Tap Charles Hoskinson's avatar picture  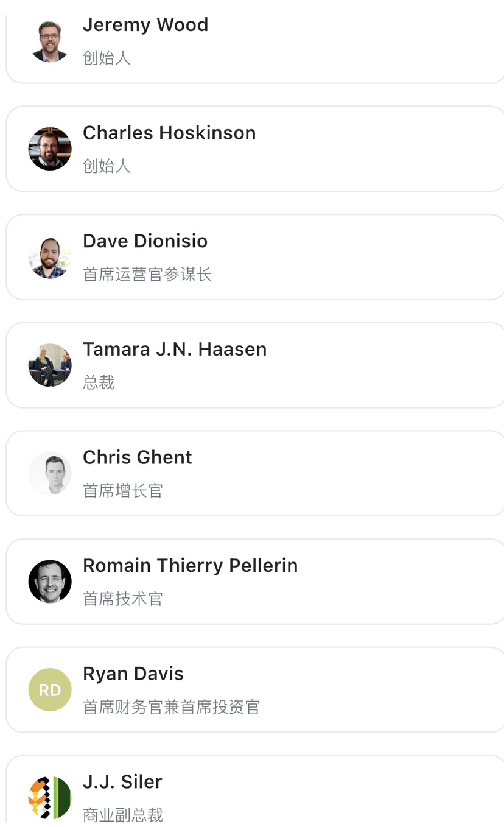click(x=50, y=149)
